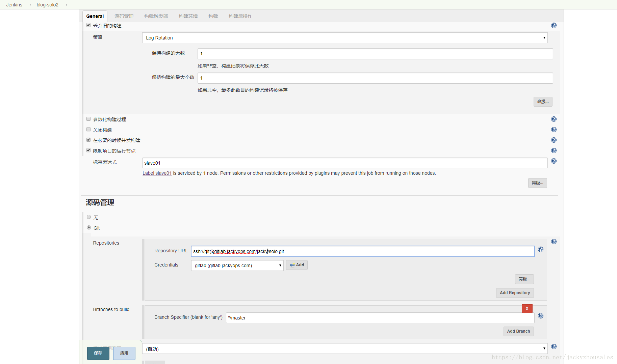Image resolution: width=617 pixels, height=364 pixels.
Task: Open the Label slave01 link
Action: click(157, 173)
